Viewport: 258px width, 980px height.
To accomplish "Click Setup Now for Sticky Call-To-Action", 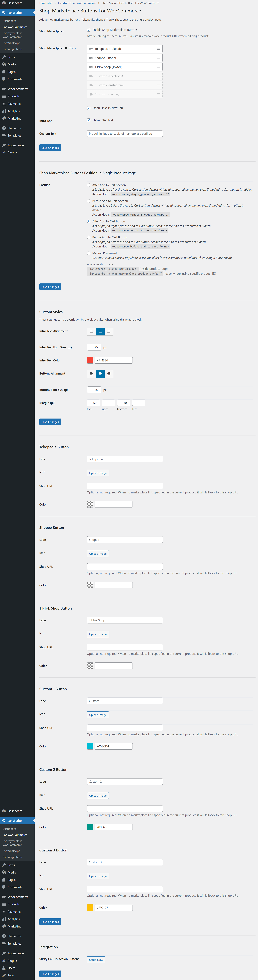I will pyautogui.click(x=96, y=960).
